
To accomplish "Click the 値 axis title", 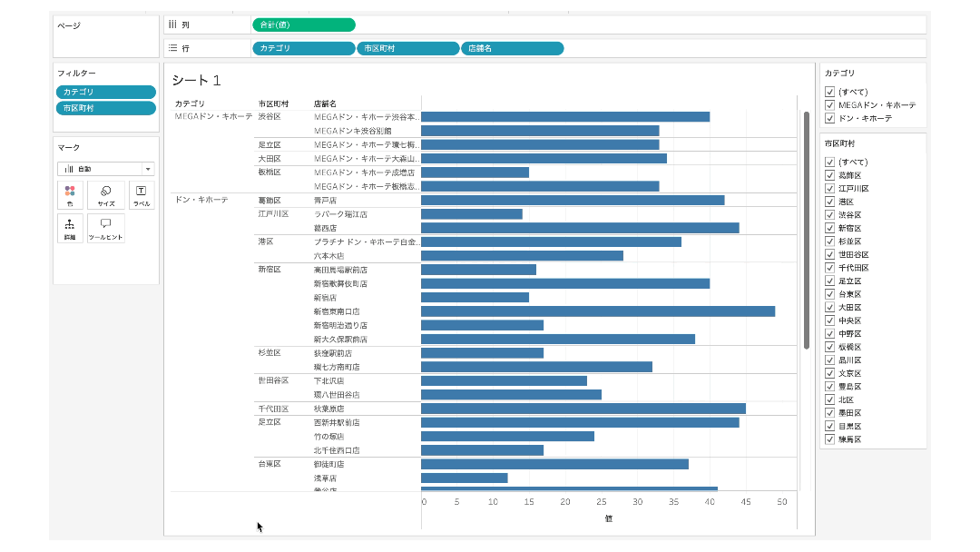I will (x=609, y=518).
